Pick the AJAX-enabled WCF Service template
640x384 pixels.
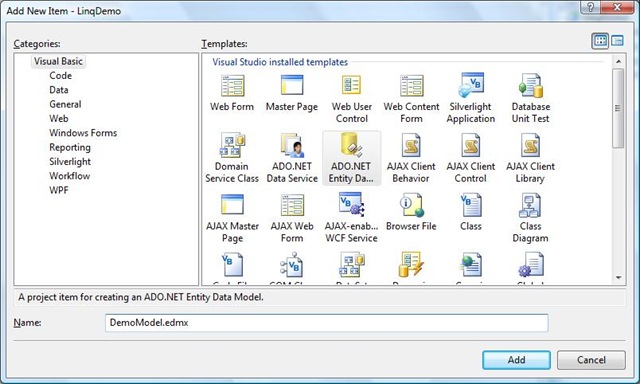coord(351,218)
